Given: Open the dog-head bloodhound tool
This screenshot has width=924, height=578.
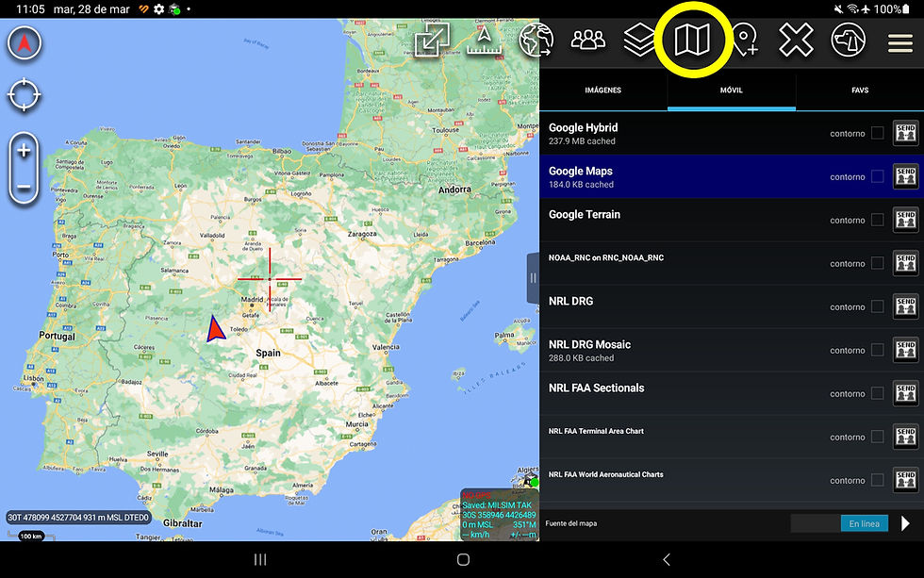Looking at the screenshot, I should tap(848, 40).
